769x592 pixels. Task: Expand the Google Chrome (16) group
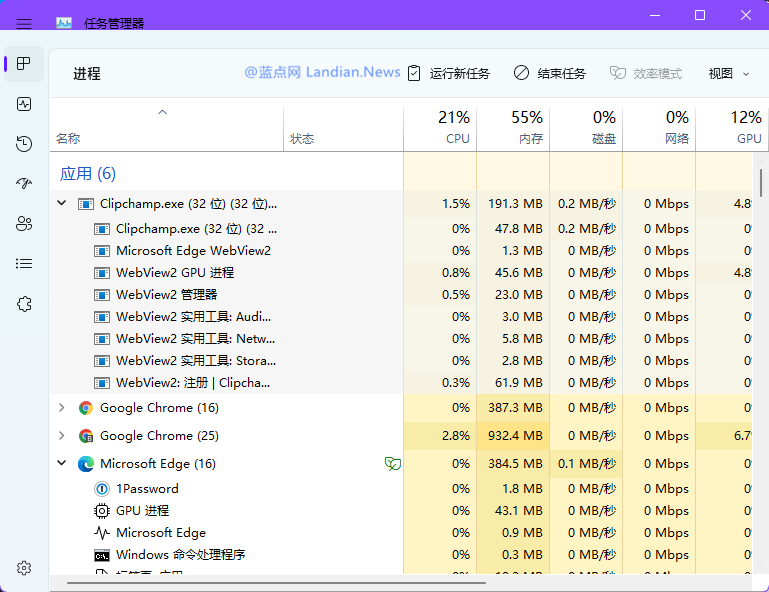tap(62, 408)
